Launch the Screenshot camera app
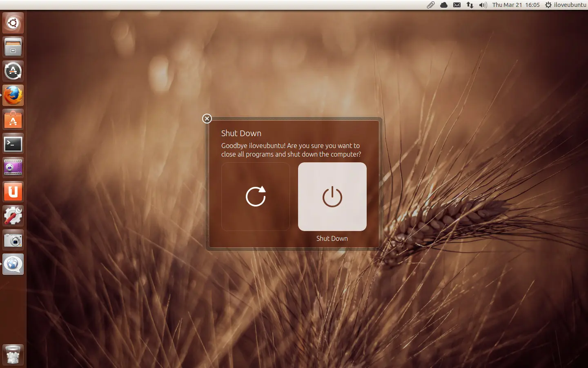This screenshot has height=368, width=588. 13,240
